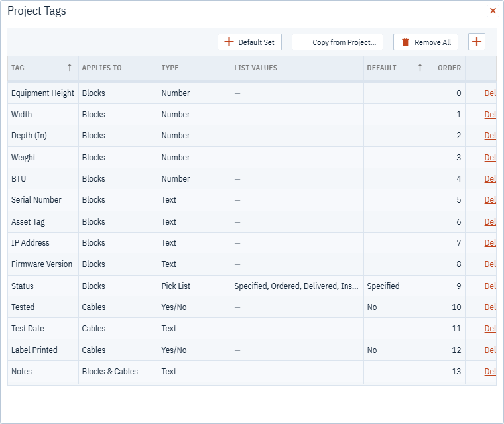Image resolution: width=504 pixels, height=424 pixels.
Task: Click order value 0
Action: coord(459,93)
